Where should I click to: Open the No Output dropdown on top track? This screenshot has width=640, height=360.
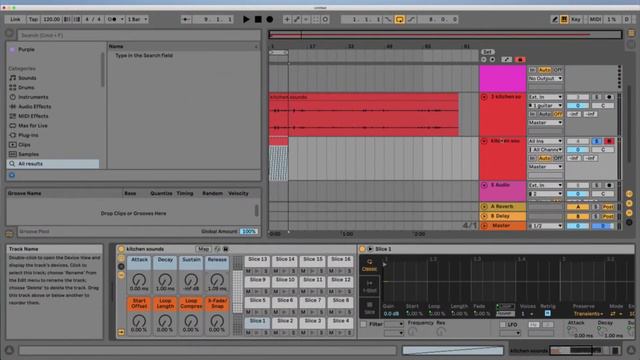click(545, 78)
